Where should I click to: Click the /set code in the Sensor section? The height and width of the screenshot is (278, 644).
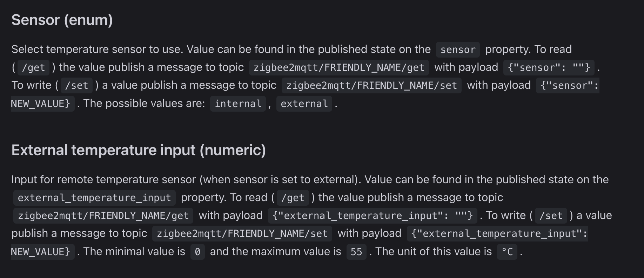click(x=76, y=85)
